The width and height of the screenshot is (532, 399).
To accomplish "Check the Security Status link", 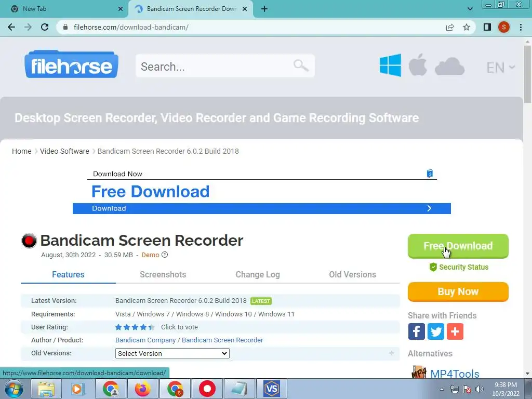I will point(459,267).
